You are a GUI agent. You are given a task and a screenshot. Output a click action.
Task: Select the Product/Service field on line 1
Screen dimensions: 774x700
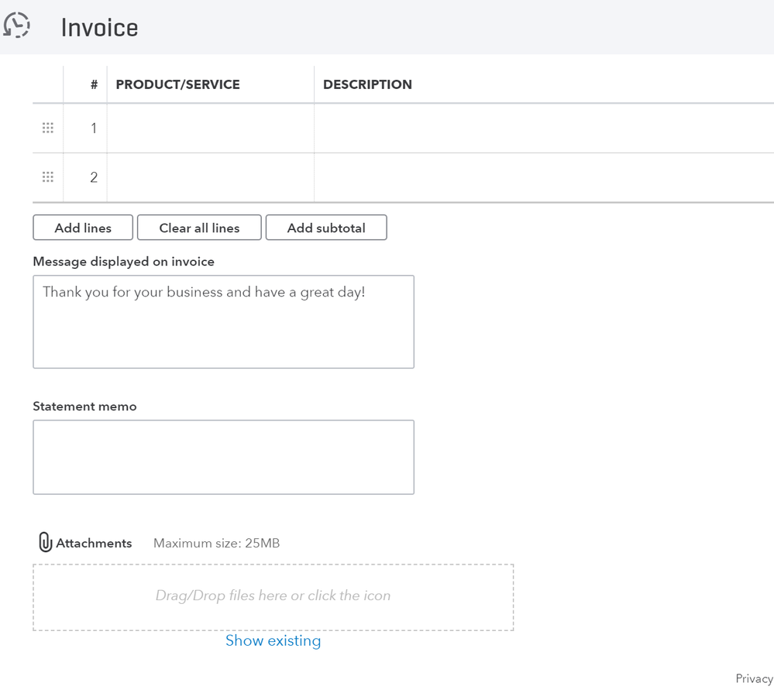coord(209,127)
